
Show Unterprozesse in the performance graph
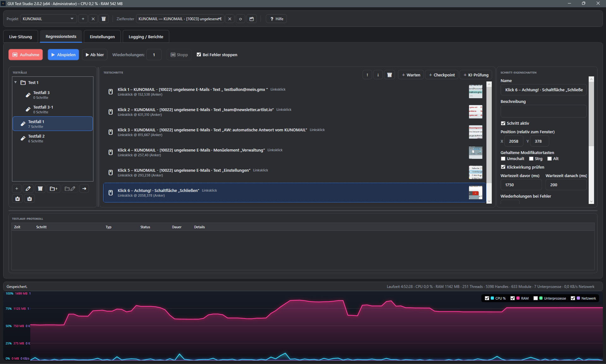coord(536,298)
